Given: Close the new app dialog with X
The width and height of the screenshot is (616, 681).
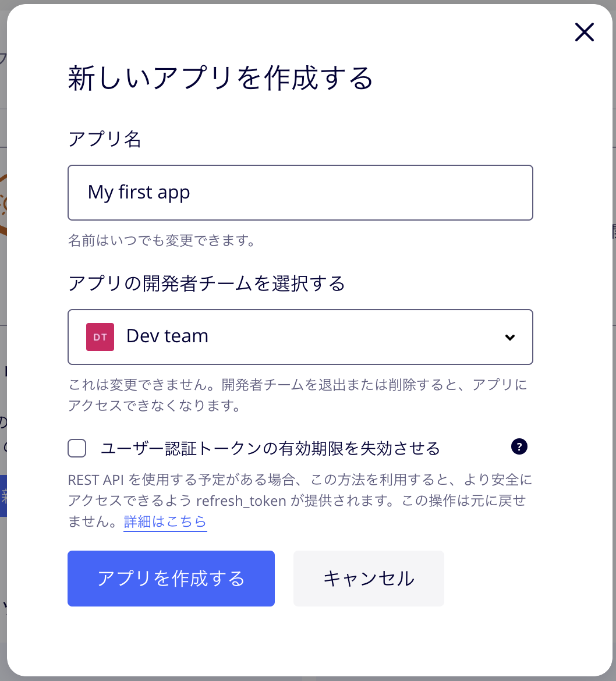Looking at the screenshot, I should point(585,32).
